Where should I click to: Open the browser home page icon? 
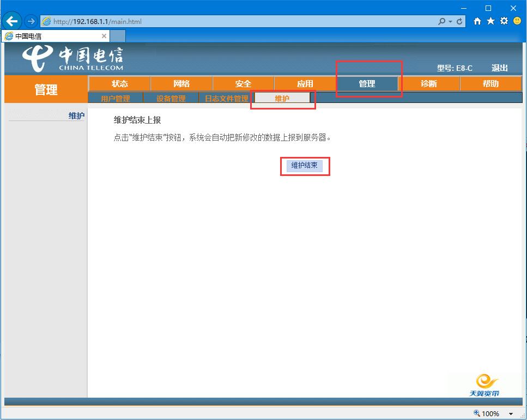(x=477, y=21)
